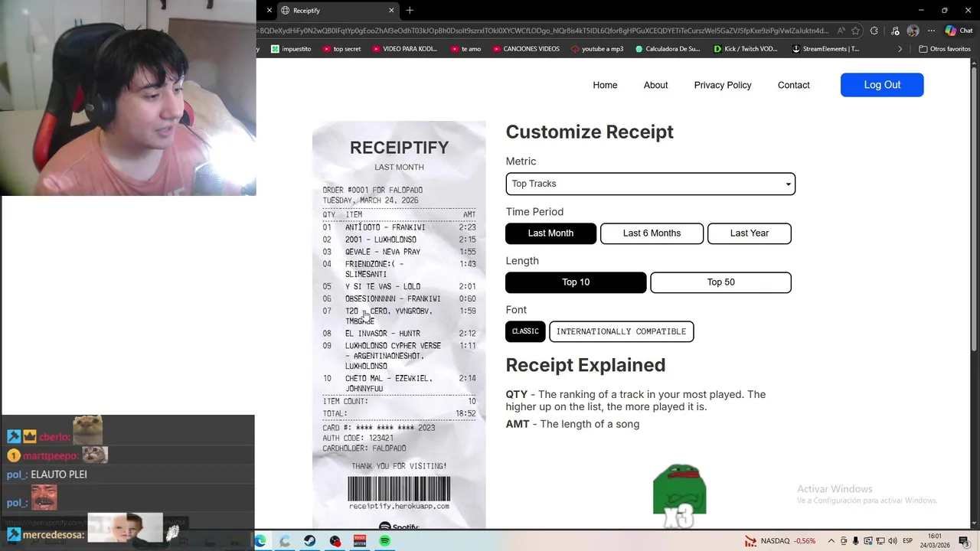Click the mercedesosa chat username

tap(52, 535)
